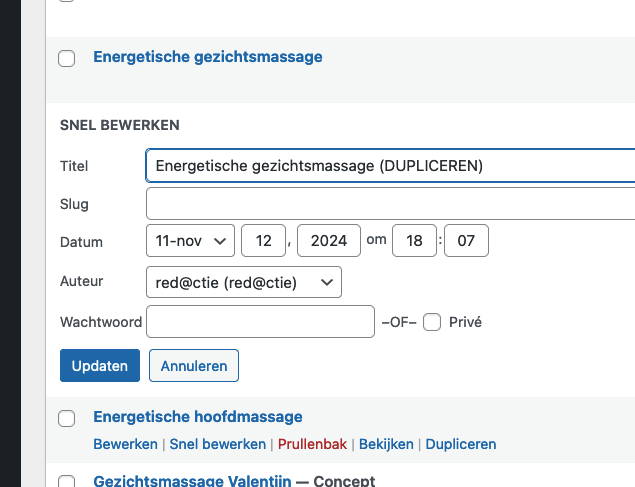Viewport: 635px width, 487px height.
Task: Select the Energetische hoofdmassage row checkbox
Action: [66, 419]
